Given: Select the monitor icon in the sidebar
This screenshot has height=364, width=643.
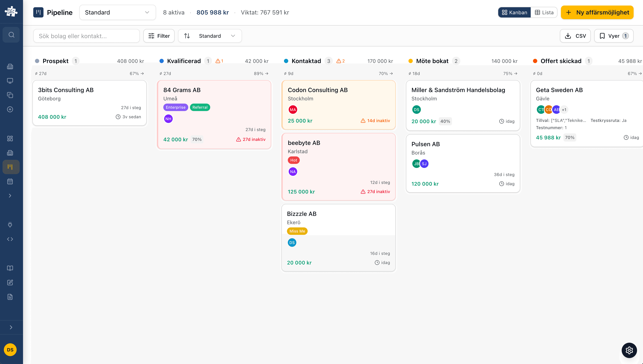Looking at the screenshot, I should point(10,81).
